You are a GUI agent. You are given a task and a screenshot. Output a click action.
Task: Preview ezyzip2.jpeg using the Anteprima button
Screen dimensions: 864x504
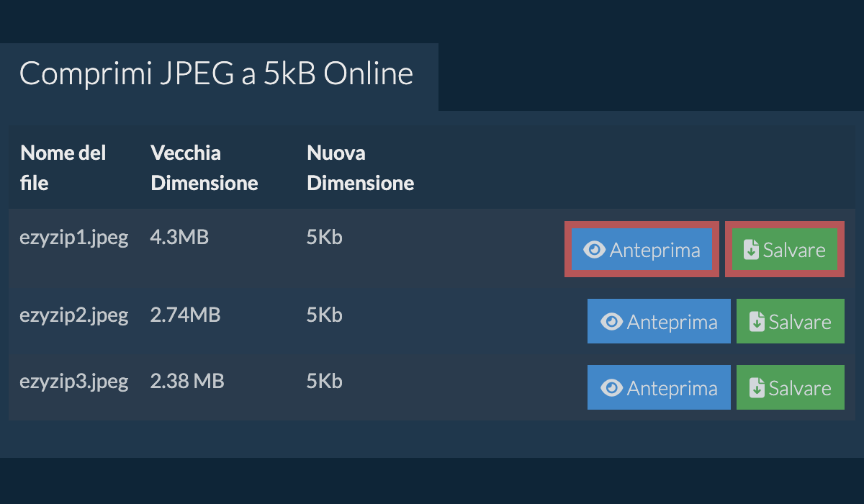tap(659, 321)
